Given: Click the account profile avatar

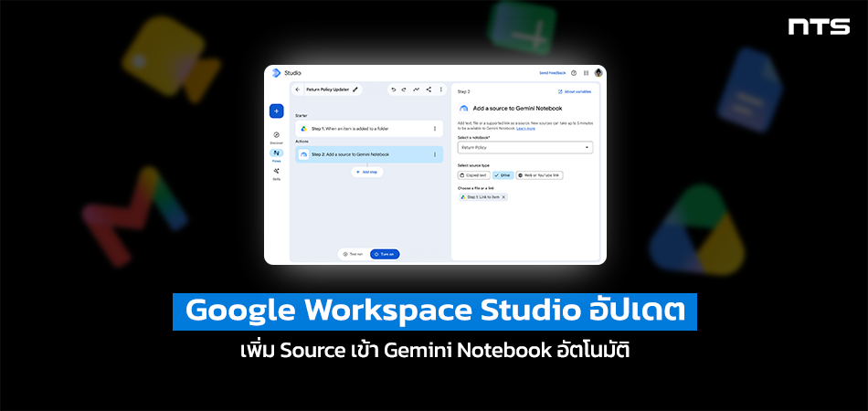Looking at the screenshot, I should (598, 73).
